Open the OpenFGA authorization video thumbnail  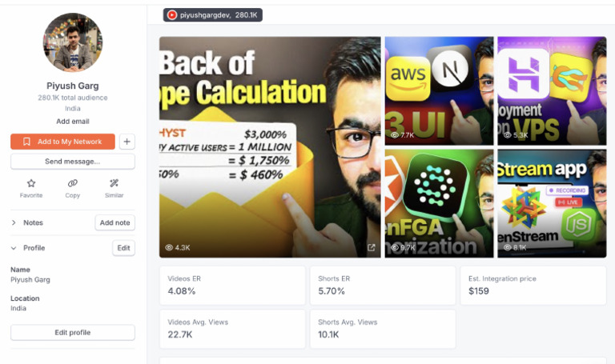click(439, 203)
